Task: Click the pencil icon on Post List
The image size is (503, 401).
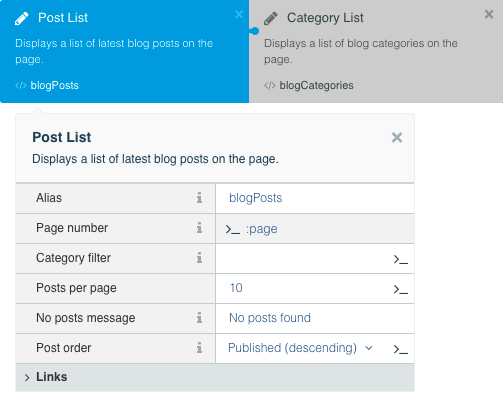Action: 22,18
